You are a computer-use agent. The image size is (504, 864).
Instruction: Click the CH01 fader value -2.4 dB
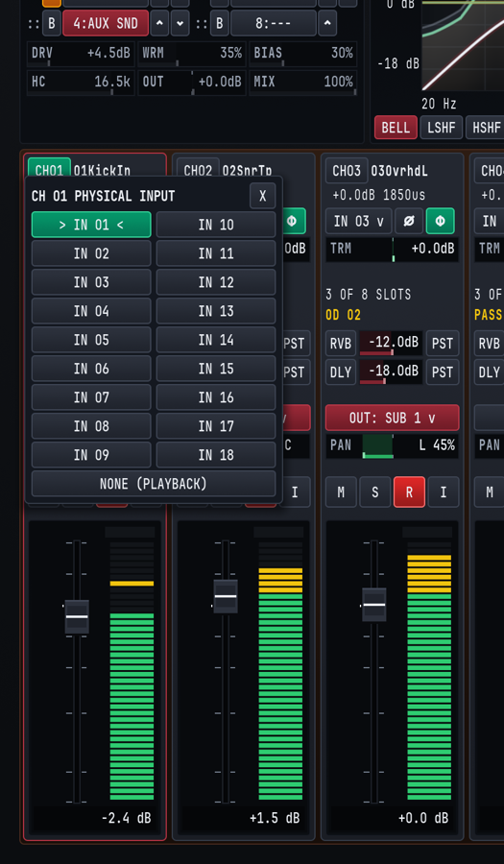[x=126, y=818]
